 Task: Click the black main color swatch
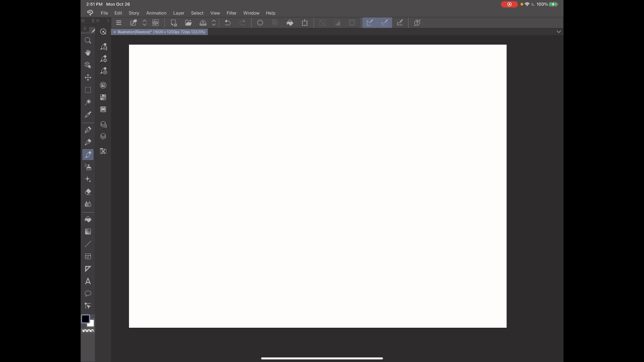pyautogui.click(x=85, y=319)
